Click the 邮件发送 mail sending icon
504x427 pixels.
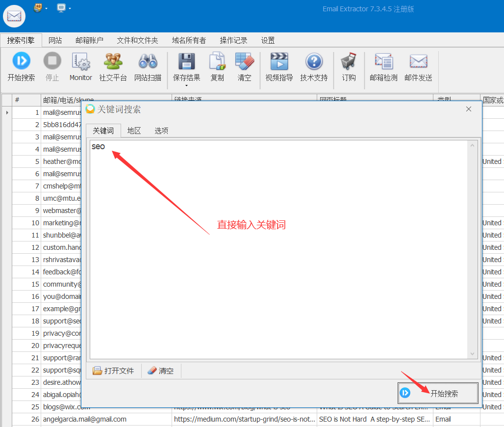pos(418,66)
